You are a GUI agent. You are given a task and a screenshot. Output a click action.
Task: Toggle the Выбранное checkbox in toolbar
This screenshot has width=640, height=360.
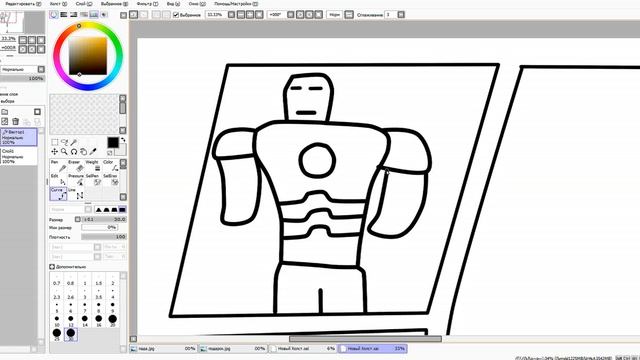[x=176, y=15]
